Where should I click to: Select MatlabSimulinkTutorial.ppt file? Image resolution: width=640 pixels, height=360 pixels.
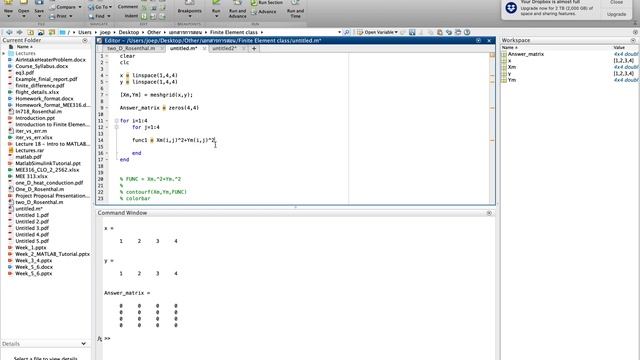[x=48, y=163]
